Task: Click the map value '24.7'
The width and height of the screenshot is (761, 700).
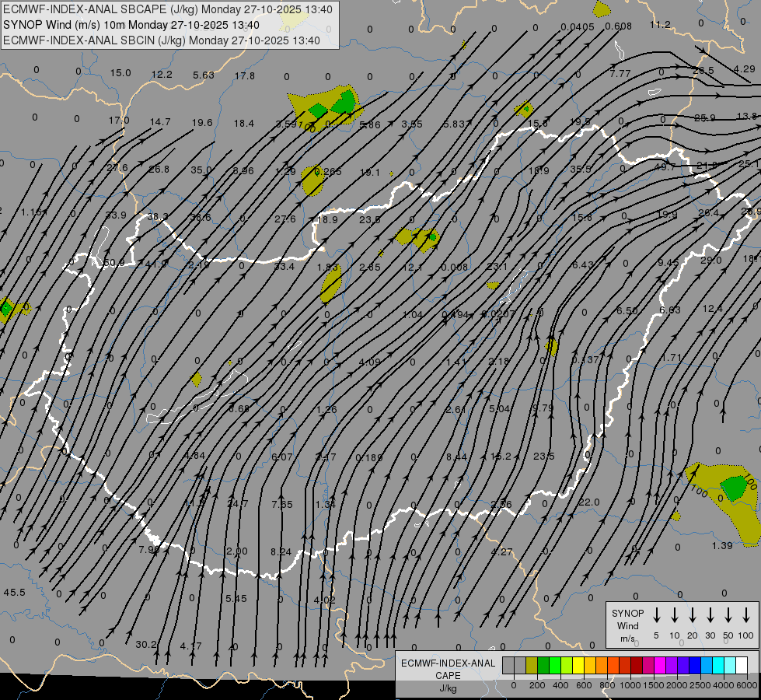Action: click(238, 503)
